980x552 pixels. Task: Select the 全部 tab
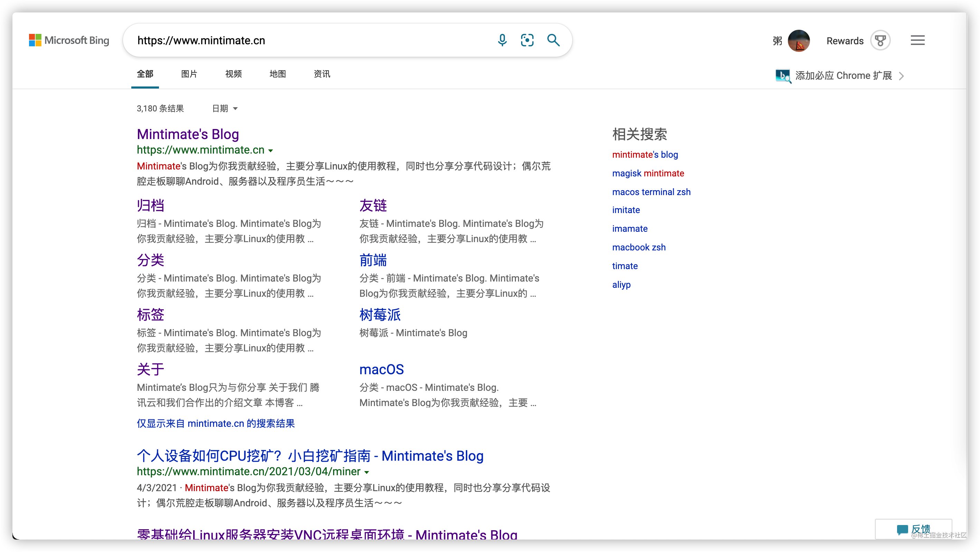pyautogui.click(x=145, y=74)
